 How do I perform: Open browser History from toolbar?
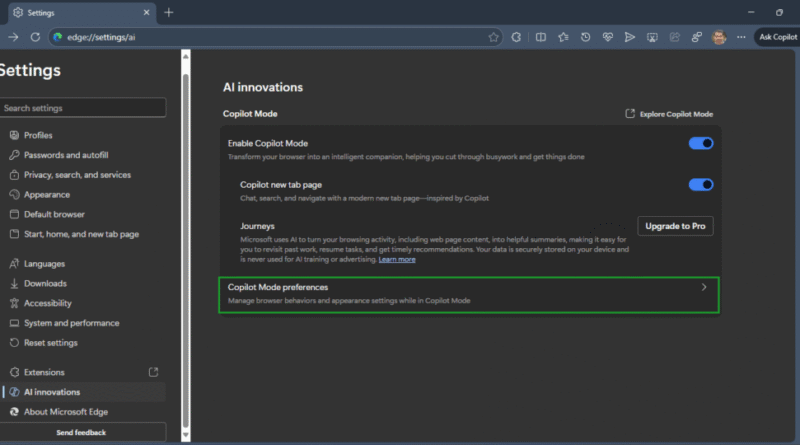[x=585, y=37]
